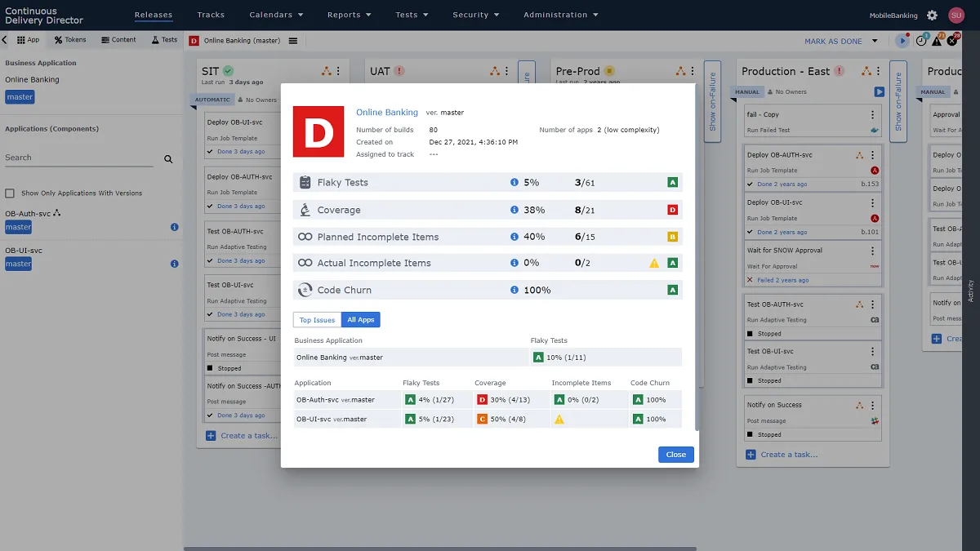Image resolution: width=980 pixels, height=551 pixels.
Task: Expand the Administration dropdown menu
Action: tap(560, 15)
